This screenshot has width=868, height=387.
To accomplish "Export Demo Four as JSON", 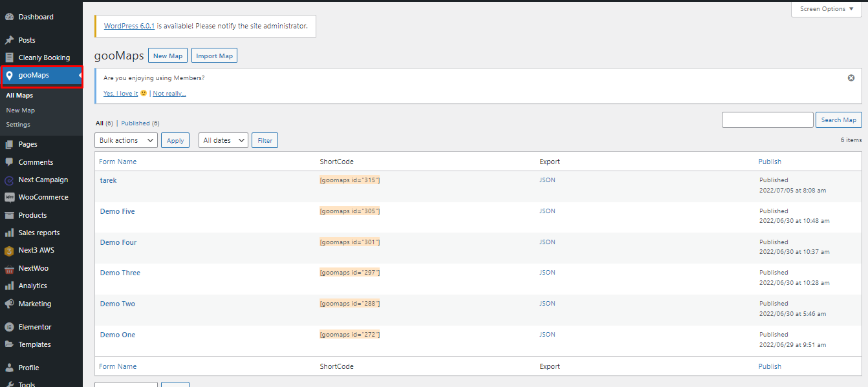I will tap(547, 242).
